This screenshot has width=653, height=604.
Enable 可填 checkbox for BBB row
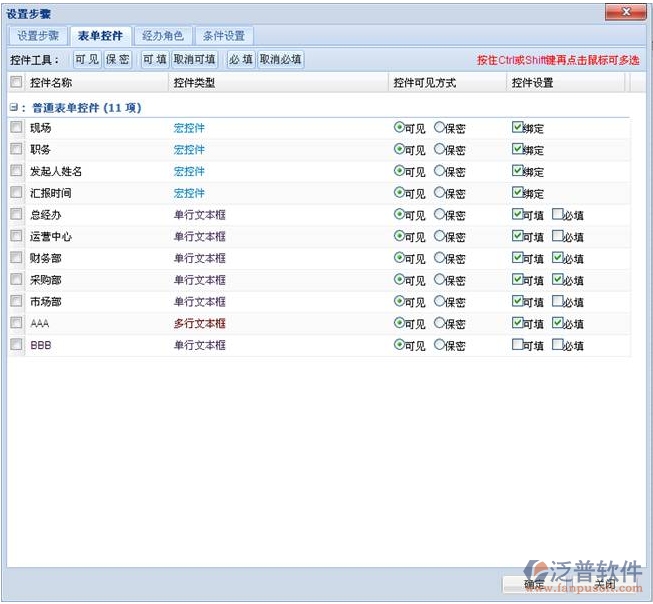coord(517,345)
